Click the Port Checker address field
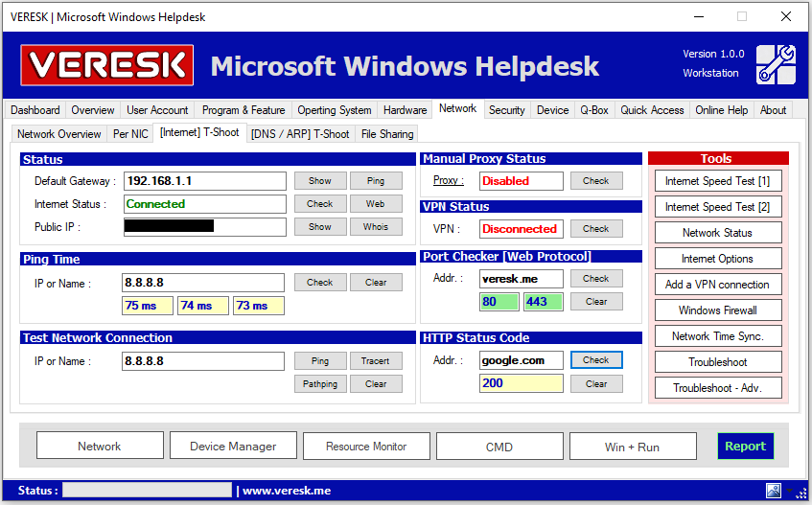Screen dimensions: 812x505 (x=521, y=279)
